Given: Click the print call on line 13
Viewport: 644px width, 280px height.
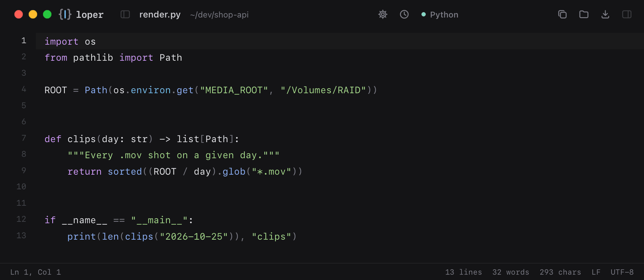Looking at the screenshot, I should tap(82, 236).
